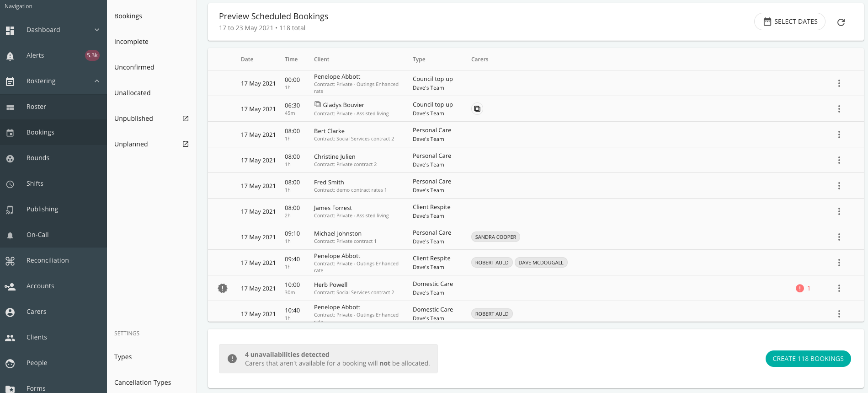Click the SANDRA COOPER carer chip
Image resolution: width=868 pixels, height=393 pixels.
pyautogui.click(x=495, y=237)
